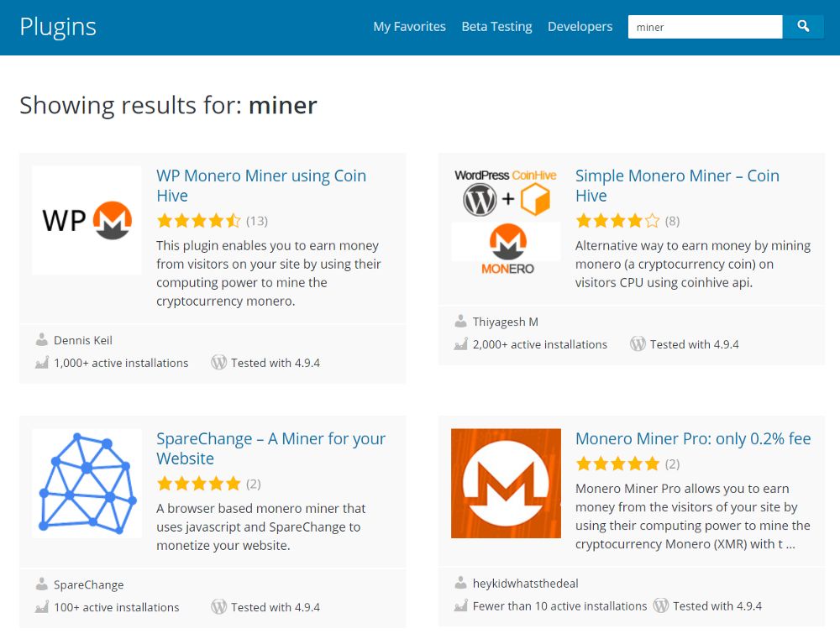Click the author icon beside Dennis Keil
840x634 pixels.
(x=41, y=339)
